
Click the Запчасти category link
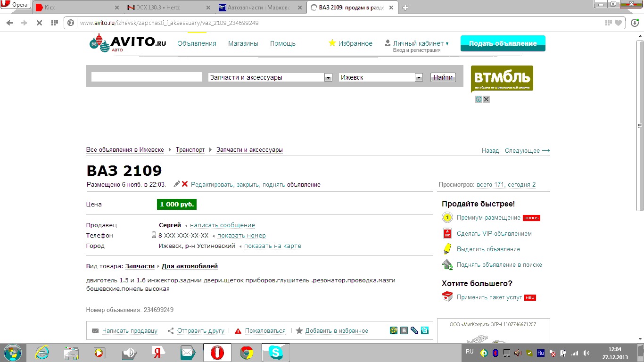[140, 266]
